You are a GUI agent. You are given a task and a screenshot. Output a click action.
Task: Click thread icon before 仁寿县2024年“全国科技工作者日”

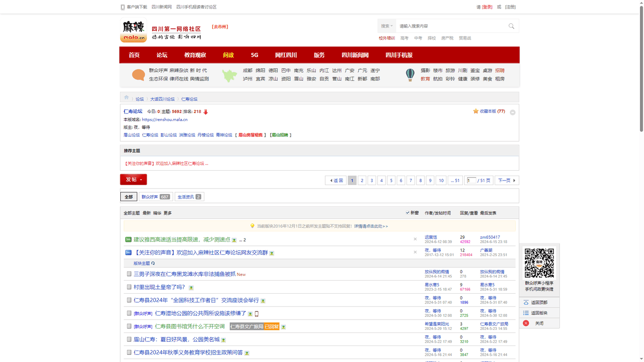[129, 300]
